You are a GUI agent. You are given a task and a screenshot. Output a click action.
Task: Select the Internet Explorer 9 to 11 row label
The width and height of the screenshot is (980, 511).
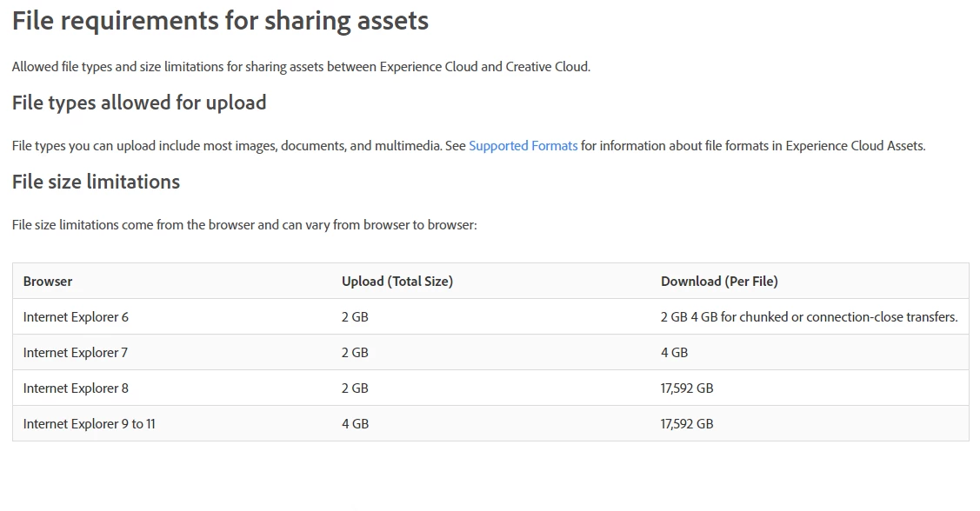tap(89, 424)
